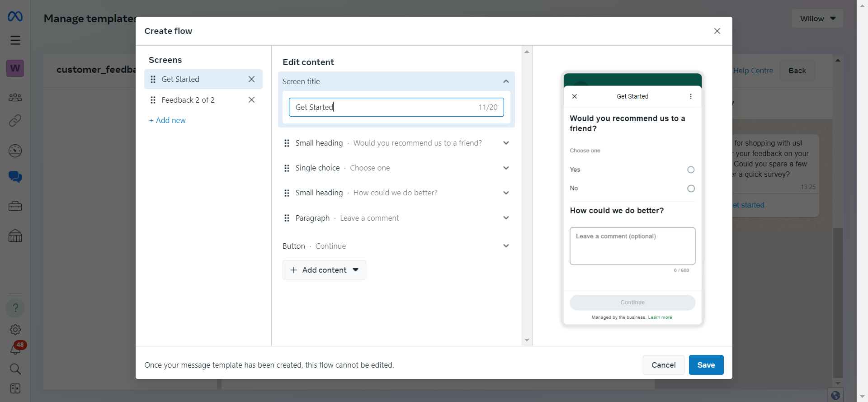The image size is (868, 402).
Task: Click the Screen title text field
Action: (x=396, y=107)
